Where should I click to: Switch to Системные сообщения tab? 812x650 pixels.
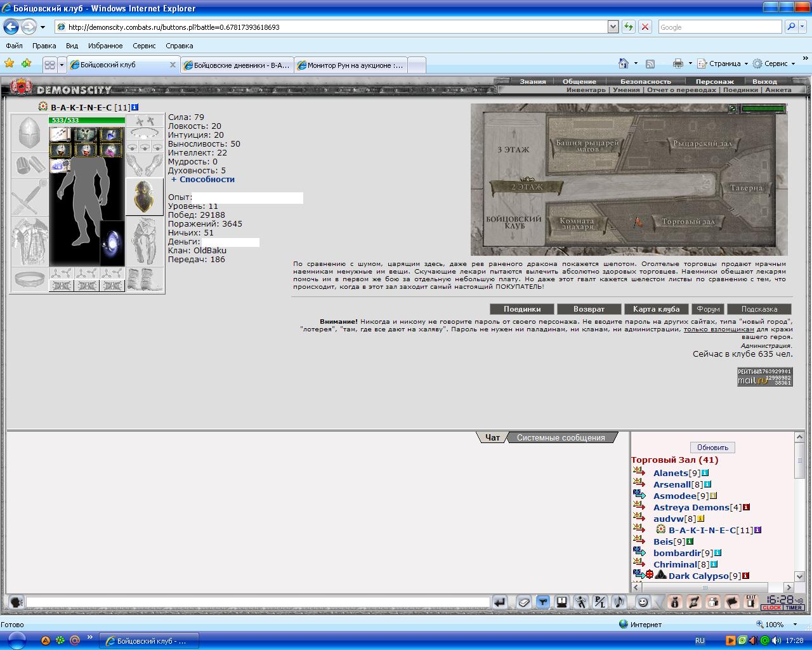tap(561, 437)
